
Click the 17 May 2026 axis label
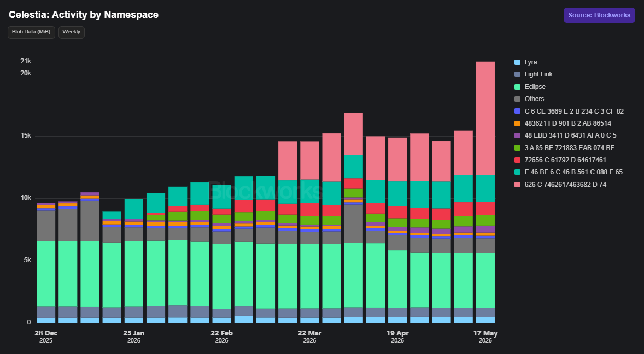coord(485,337)
